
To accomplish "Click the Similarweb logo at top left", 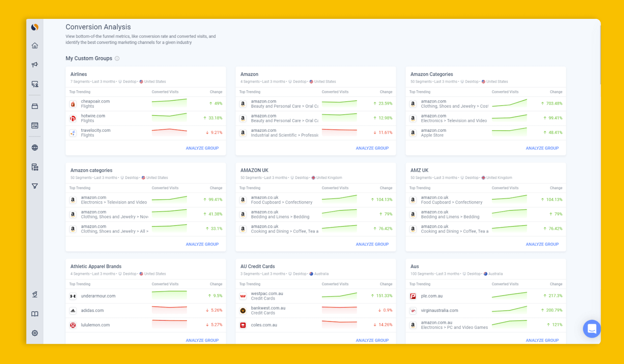I will pyautogui.click(x=34, y=27).
